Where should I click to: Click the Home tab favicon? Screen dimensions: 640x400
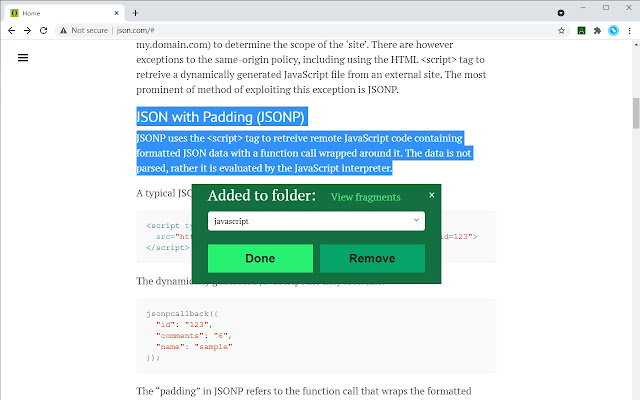[15, 13]
